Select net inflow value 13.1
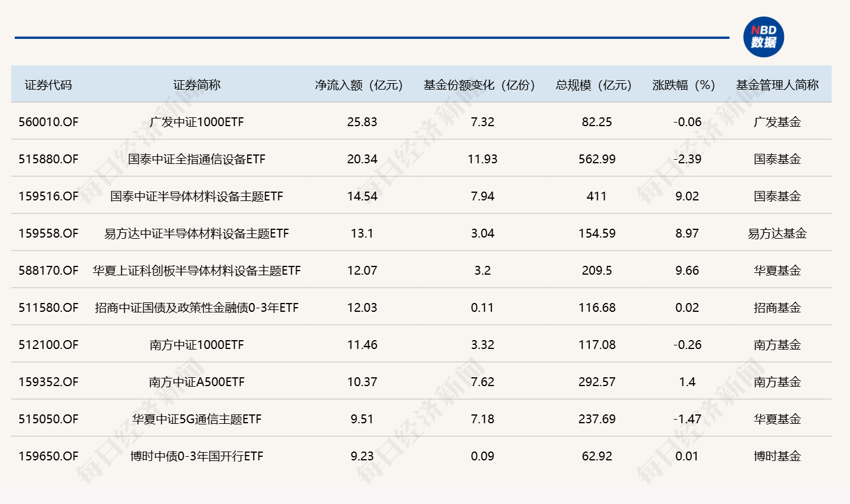 (362, 233)
